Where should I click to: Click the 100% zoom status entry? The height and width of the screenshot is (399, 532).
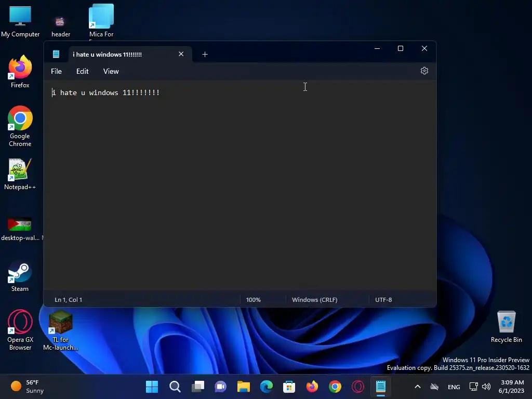pyautogui.click(x=253, y=300)
